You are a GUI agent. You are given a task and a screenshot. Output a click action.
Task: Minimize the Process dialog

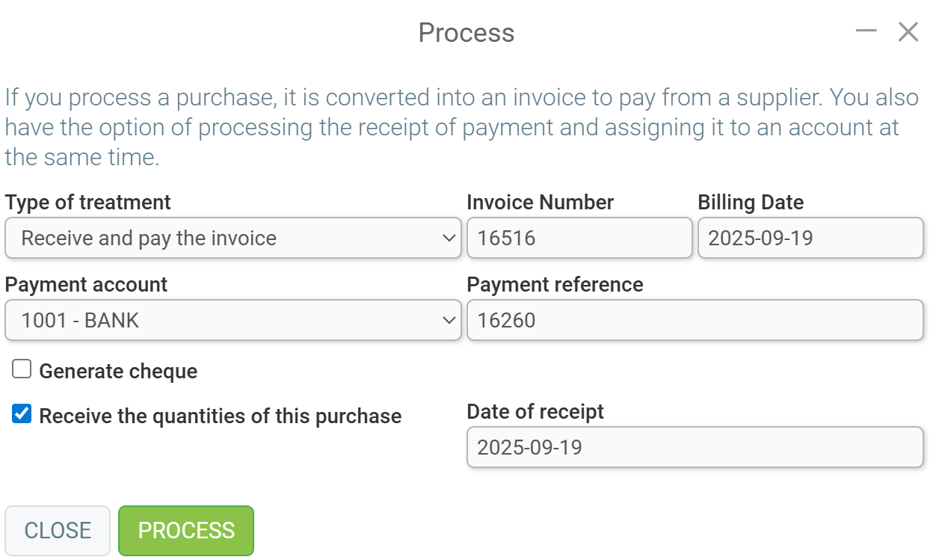866,31
